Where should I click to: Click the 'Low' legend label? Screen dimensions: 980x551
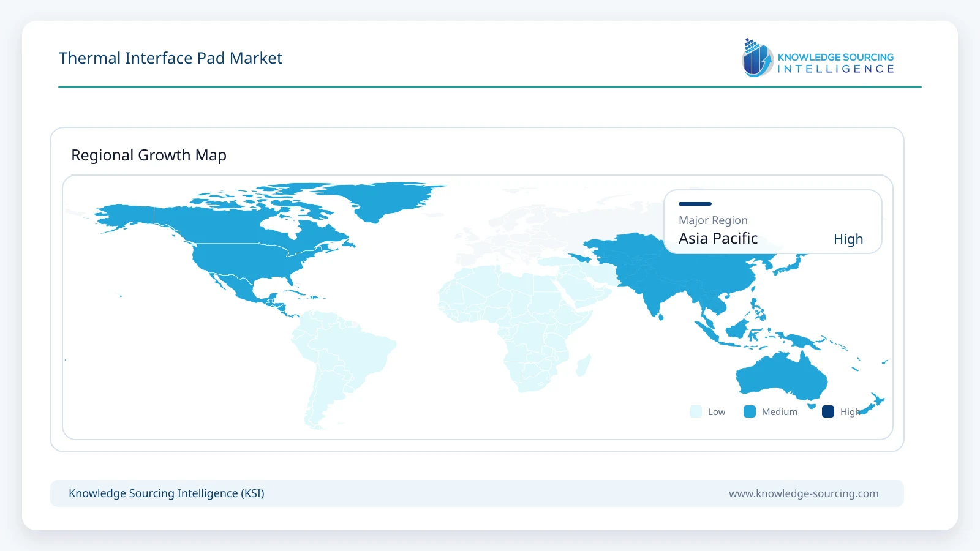coord(717,412)
